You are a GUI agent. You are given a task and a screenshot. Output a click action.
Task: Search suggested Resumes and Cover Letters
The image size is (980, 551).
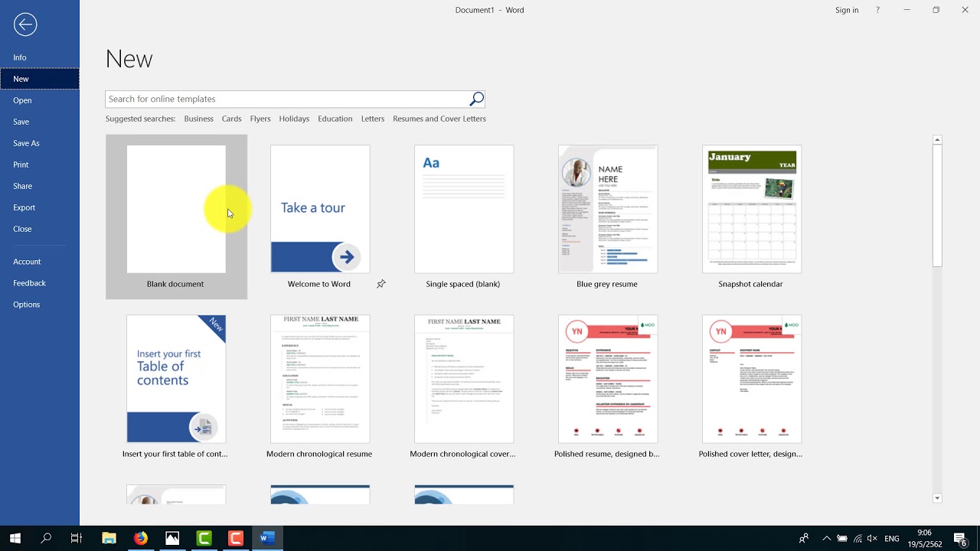pyautogui.click(x=439, y=119)
